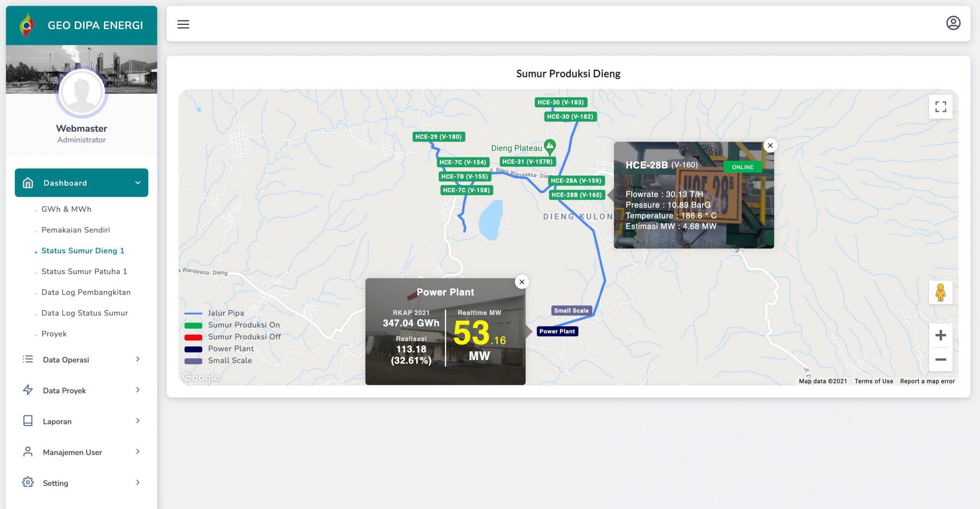Click the Setting gear icon

coord(28,482)
